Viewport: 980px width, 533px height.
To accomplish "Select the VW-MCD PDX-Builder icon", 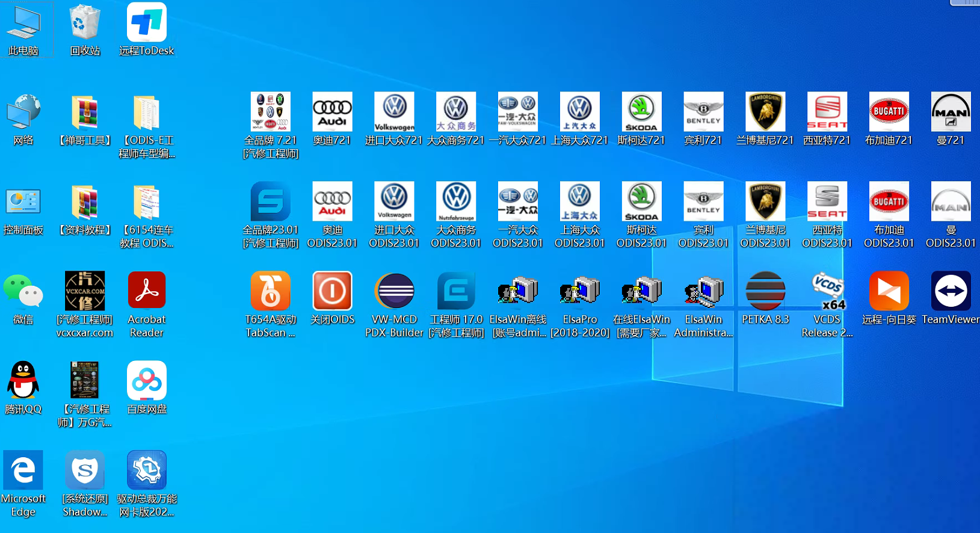I will pyautogui.click(x=394, y=291).
